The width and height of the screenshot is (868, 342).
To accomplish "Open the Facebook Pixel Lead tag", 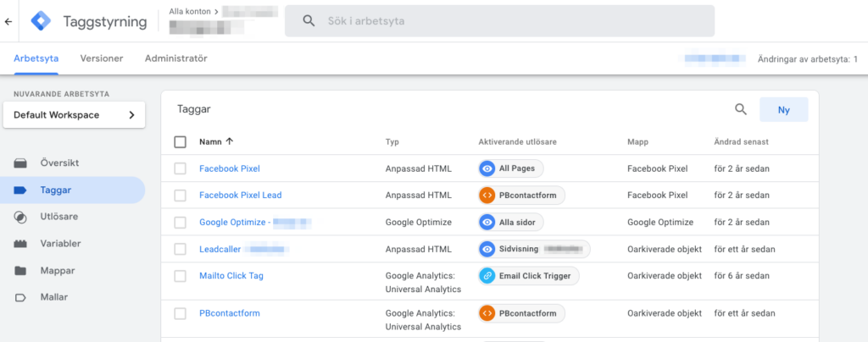I will tap(240, 195).
